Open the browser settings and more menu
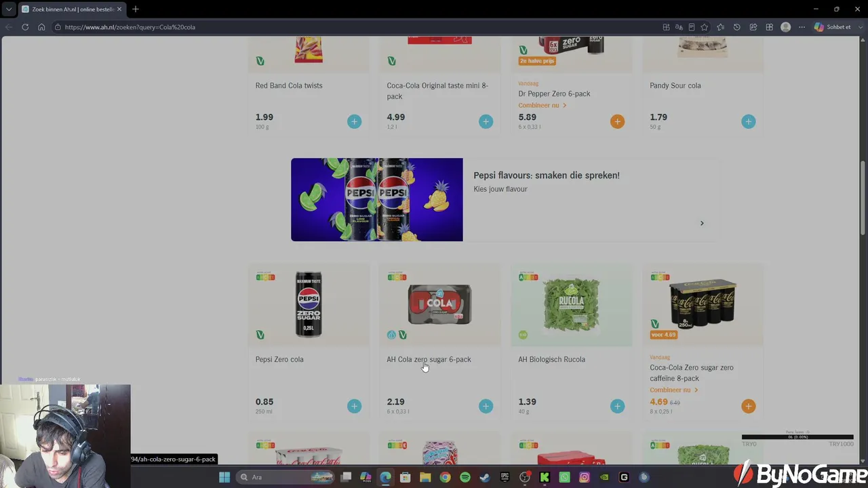The width and height of the screenshot is (868, 488). tap(802, 27)
